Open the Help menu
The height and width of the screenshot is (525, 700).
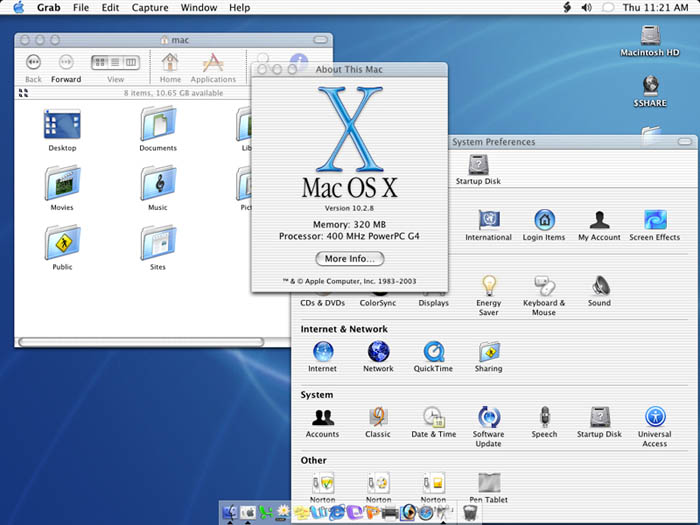(x=239, y=8)
